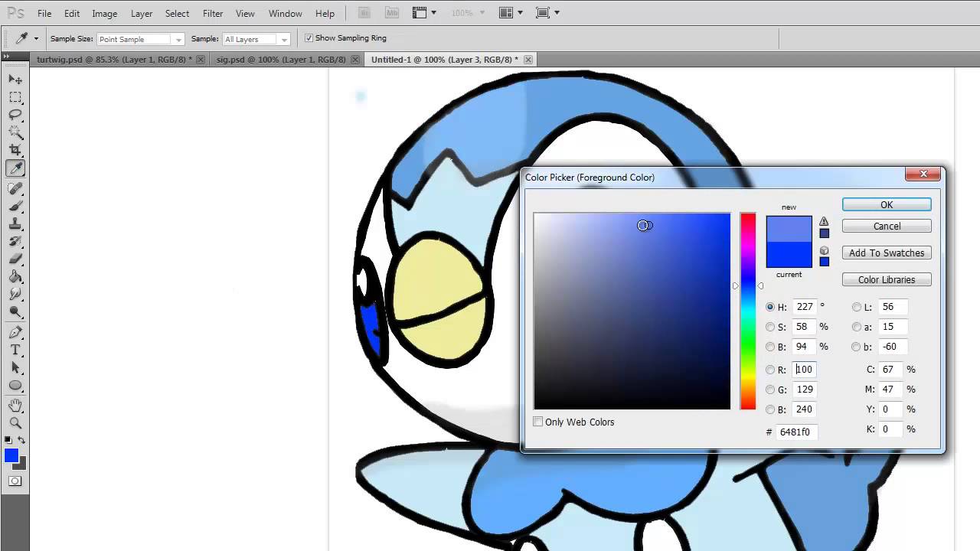Select the Smudge tool
Image resolution: width=980 pixels, height=551 pixels.
15,294
